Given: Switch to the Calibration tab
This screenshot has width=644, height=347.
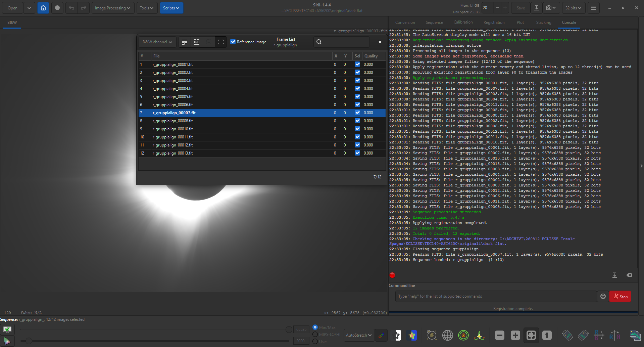Looking at the screenshot, I should coord(463,23).
